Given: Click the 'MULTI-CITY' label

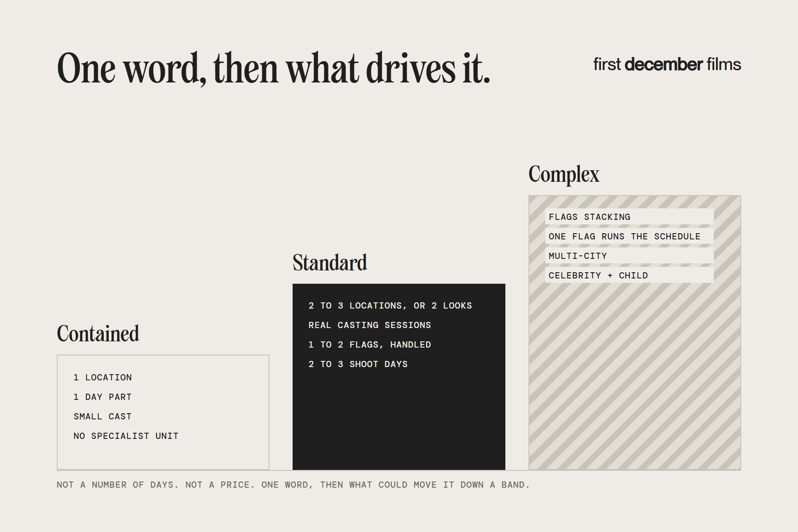Looking at the screenshot, I should (630, 255).
